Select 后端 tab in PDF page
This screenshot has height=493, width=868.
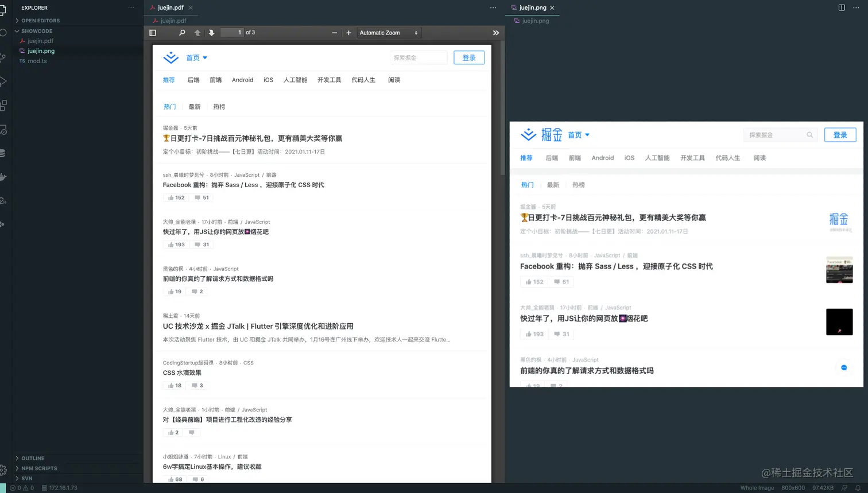click(193, 80)
